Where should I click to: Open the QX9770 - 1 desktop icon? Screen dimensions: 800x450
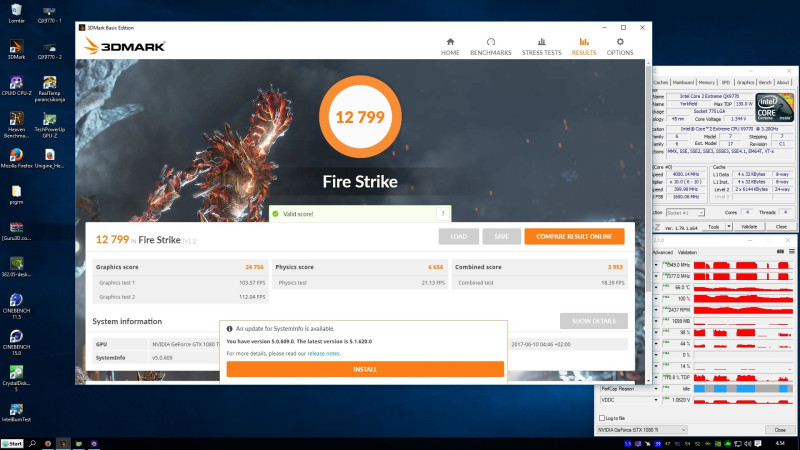coord(49,14)
